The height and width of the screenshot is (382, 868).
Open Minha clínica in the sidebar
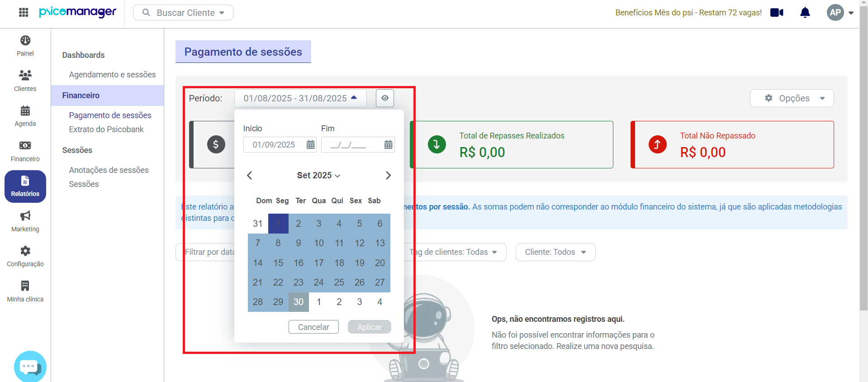pos(25,291)
